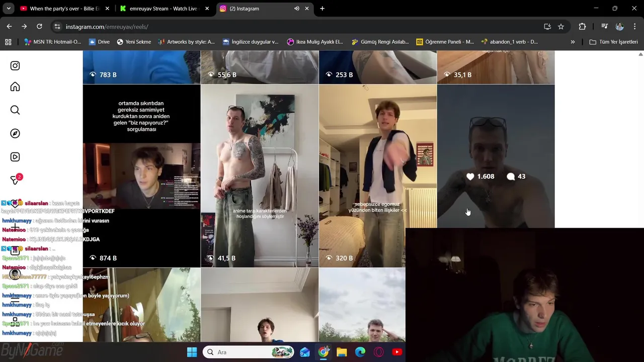Viewport: 644px width, 362px height.
Task: Close the (2) Instagram tab
Action: click(x=307, y=9)
